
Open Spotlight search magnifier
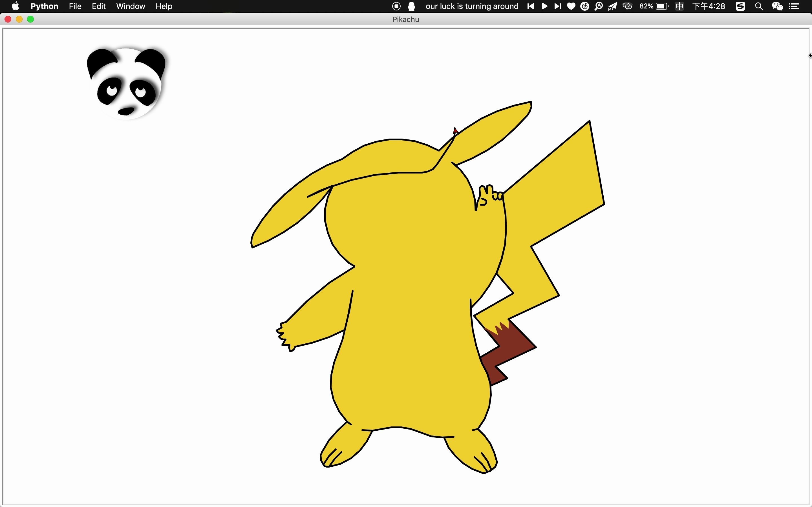(x=759, y=6)
